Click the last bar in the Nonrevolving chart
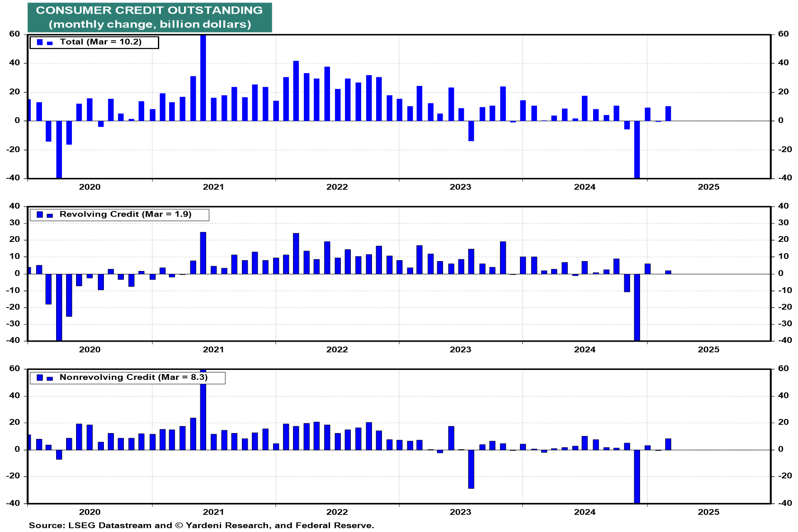 [x=668, y=444]
